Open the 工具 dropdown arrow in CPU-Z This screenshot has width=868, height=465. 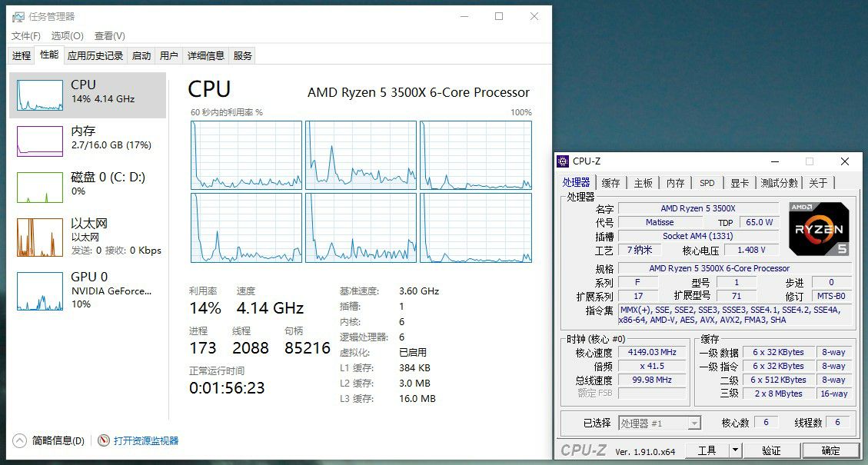pos(735,450)
